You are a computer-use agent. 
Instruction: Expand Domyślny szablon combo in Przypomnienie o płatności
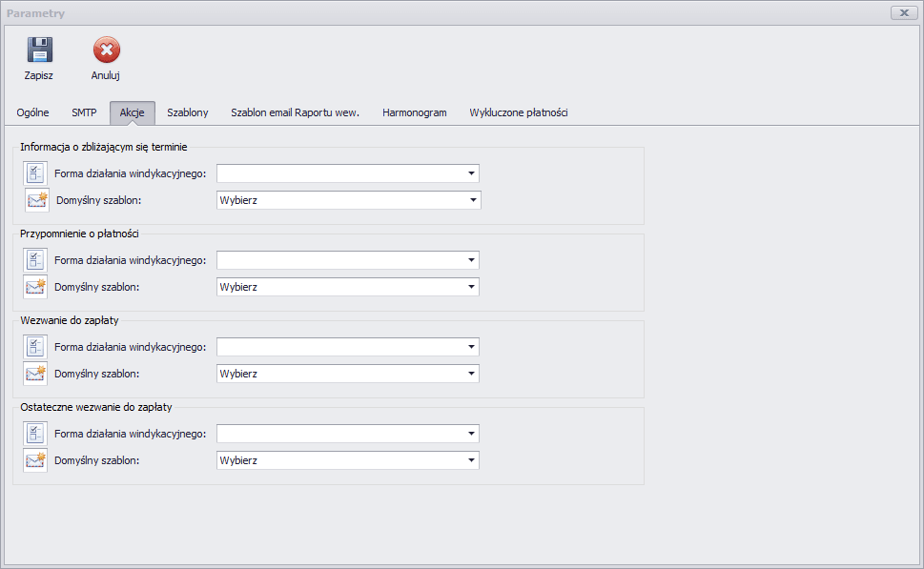click(348, 287)
